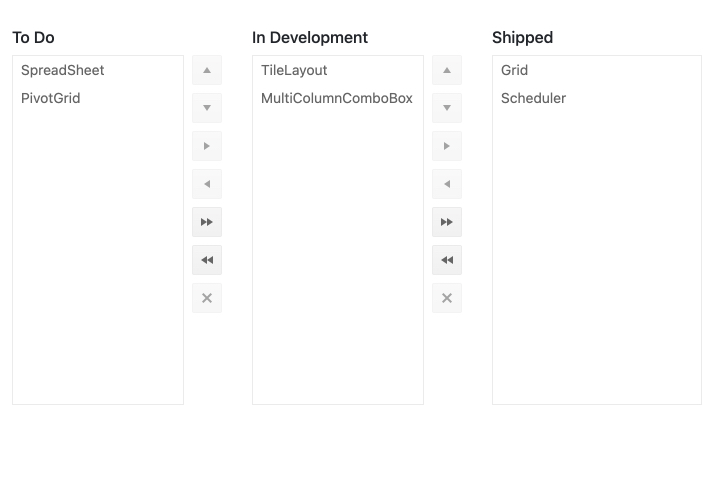Move In Development item down
This screenshot has width=713, height=479.
[x=447, y=108]
